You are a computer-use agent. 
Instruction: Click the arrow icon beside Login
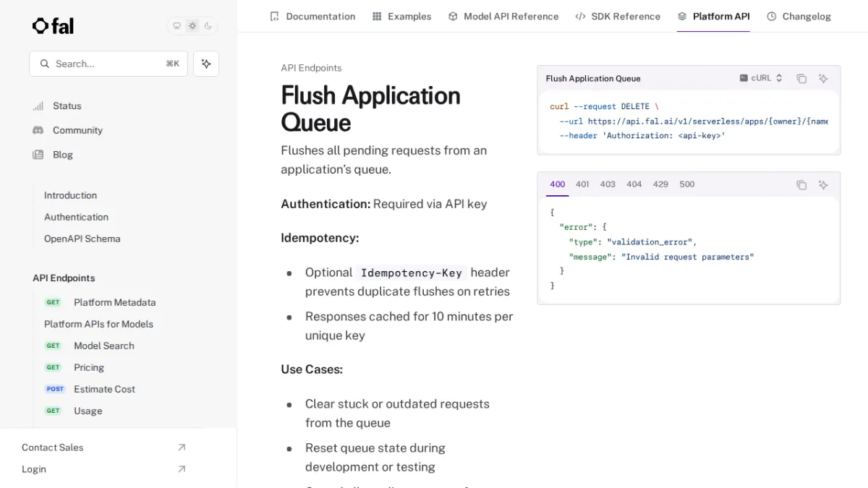pos(182,469)
